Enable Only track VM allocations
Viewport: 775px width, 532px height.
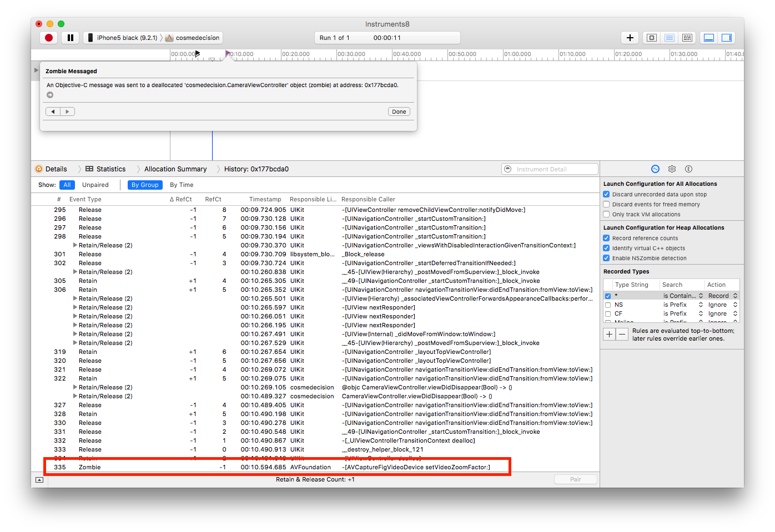pyautogui.click(x=606, y=214)
